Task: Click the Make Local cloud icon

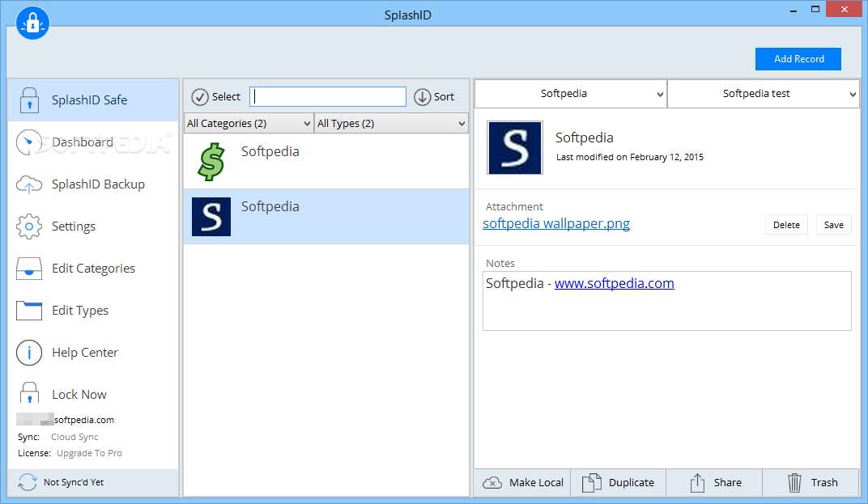Action: (492, 482)
